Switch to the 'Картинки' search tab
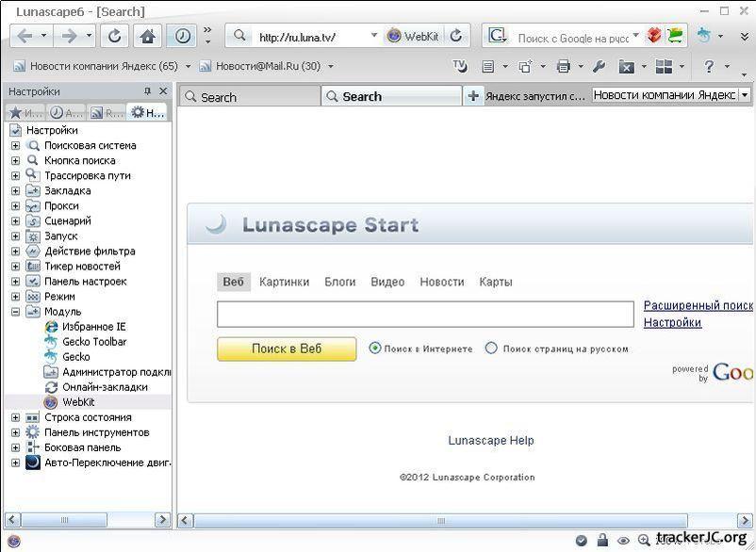Image resolution: width=756 pixels, height=552 pixels. (284, 282)
